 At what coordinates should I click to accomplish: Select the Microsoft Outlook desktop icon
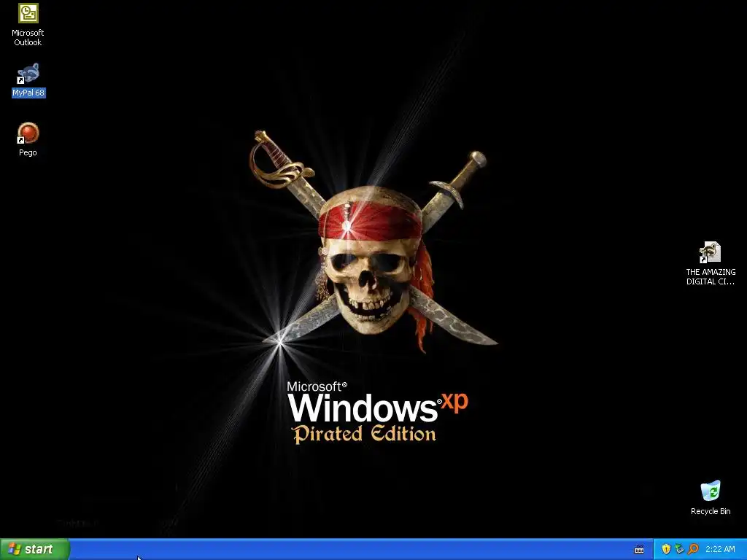point(28,25)
